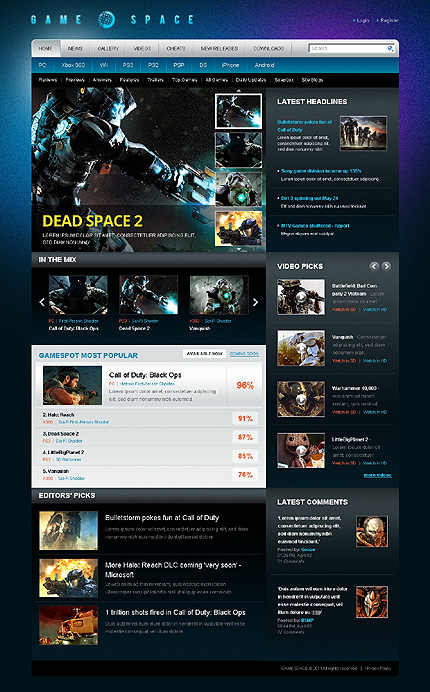Click the 76% score for Vanquish
430x692 pixels.
pos(245,475)
